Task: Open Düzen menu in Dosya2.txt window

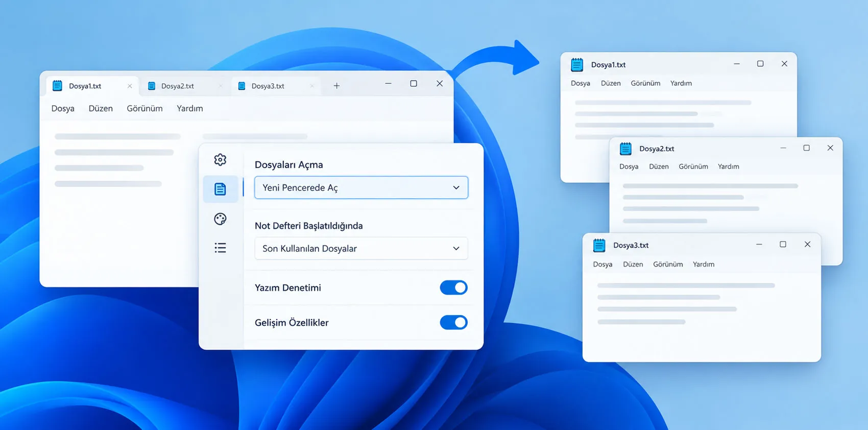Action: pos(659,166)
